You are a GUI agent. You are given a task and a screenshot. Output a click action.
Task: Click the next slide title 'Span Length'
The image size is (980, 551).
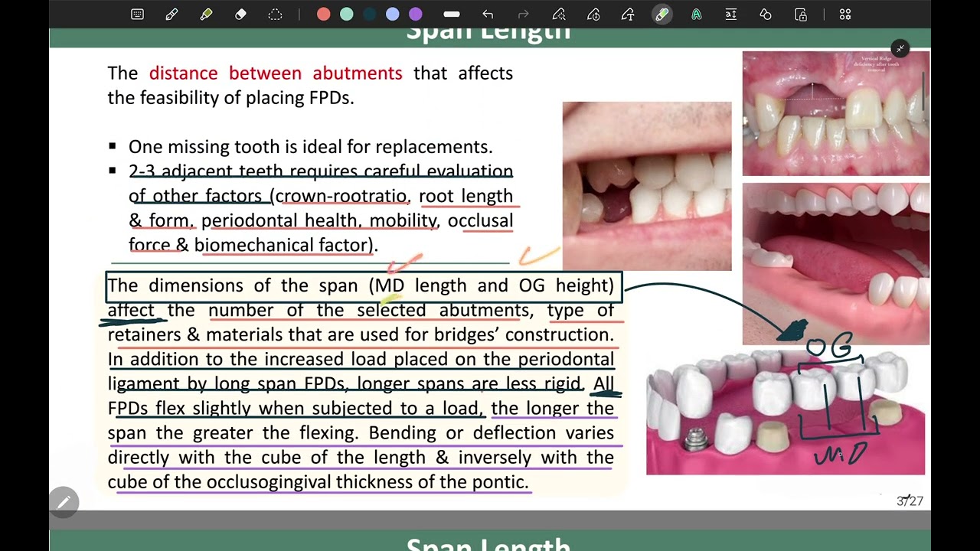point(488,543)
